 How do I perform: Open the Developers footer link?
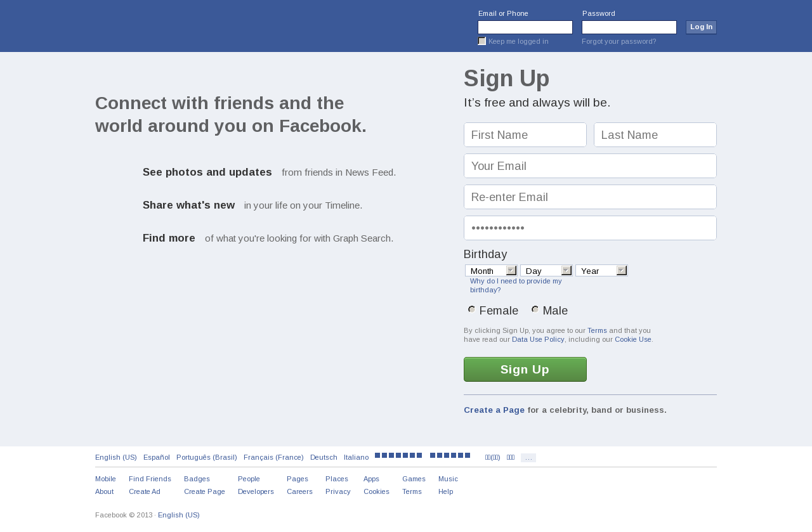256,491
